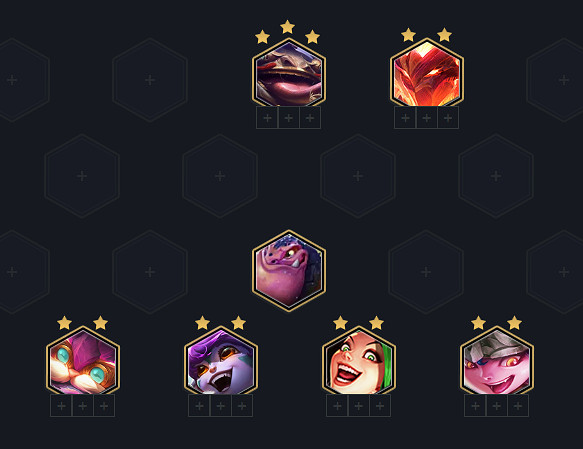Screen dimensions: 583x449
Task: Add first item to frog-mouth champion
Action: coord(267,118)
